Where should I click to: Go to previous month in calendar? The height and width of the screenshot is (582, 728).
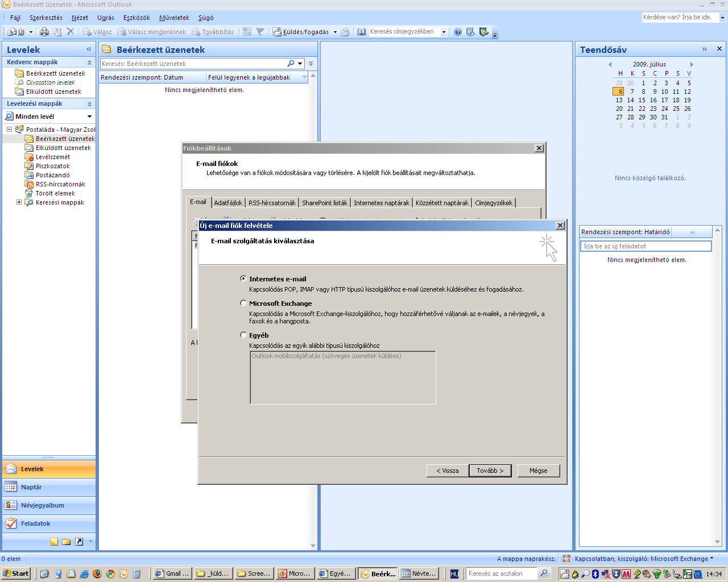point(610,64)
